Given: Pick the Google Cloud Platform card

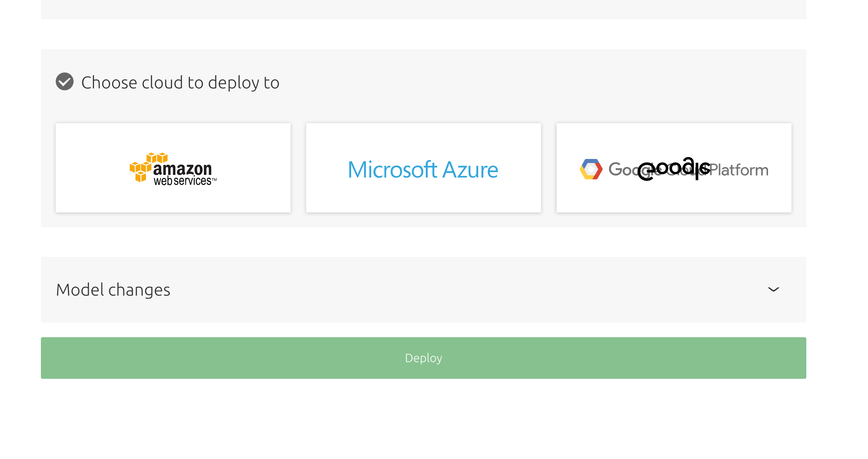Looking at the screenshot, I should tap(674, 168).
